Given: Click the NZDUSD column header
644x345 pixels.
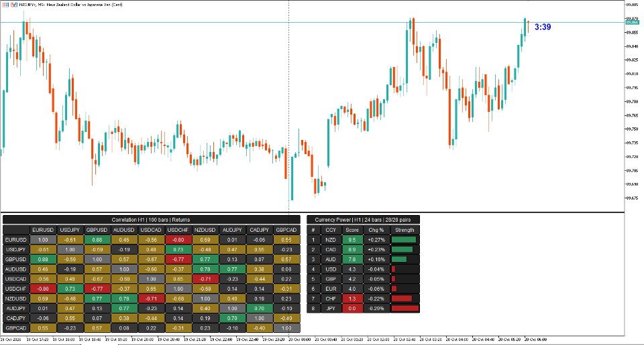Looking at the screenshot, I should point(205,230).
